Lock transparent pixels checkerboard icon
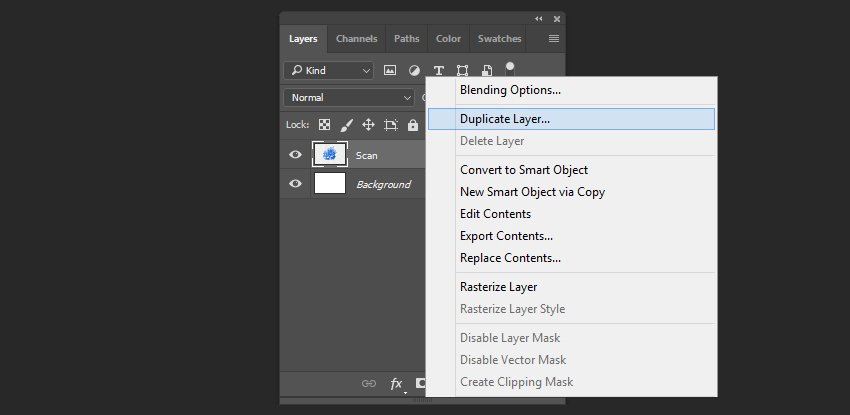The width and height of the screenshot is (850, 415). point(324,125)
